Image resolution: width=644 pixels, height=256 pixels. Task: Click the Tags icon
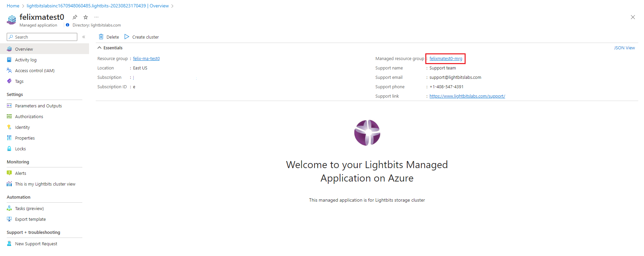(x=9, y=81)
